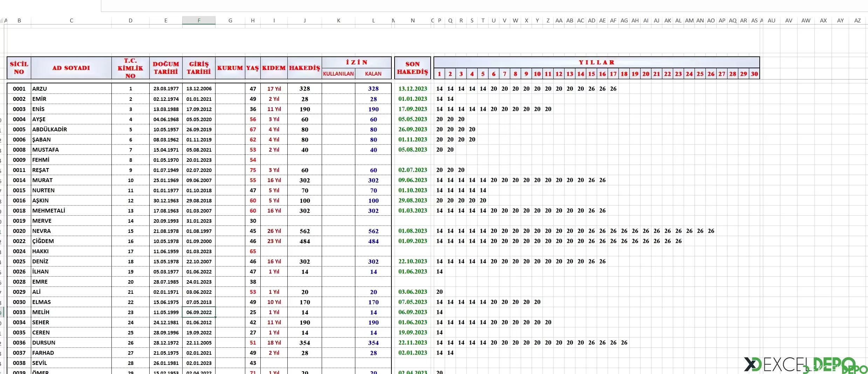Click son hakediş date 22.11.2023
Screen dimensions: 868x374
412,342
